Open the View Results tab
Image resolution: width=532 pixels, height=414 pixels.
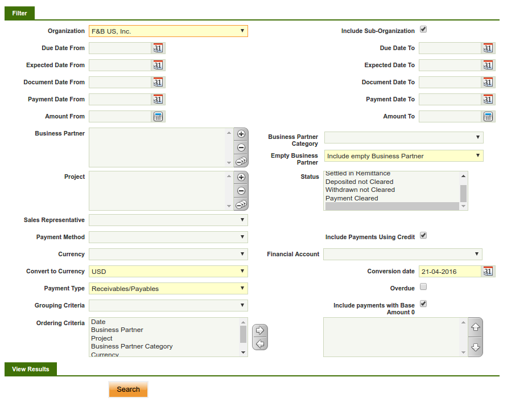pos(31,369)
